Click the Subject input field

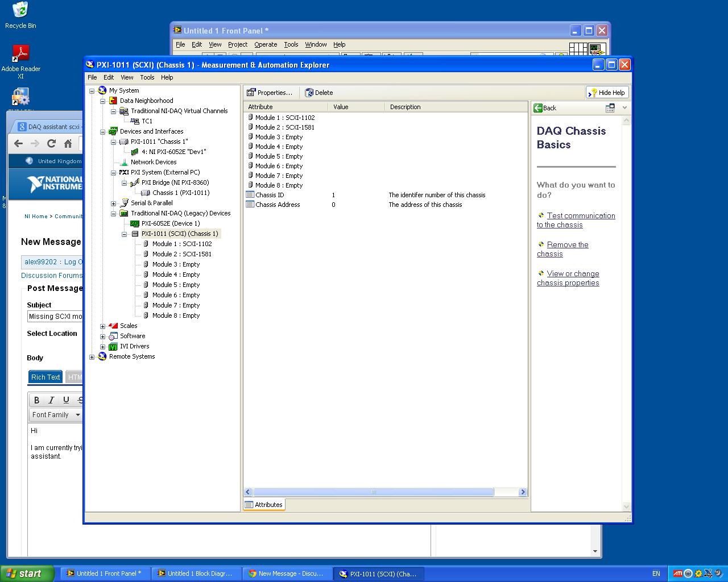tap(55, 317)
